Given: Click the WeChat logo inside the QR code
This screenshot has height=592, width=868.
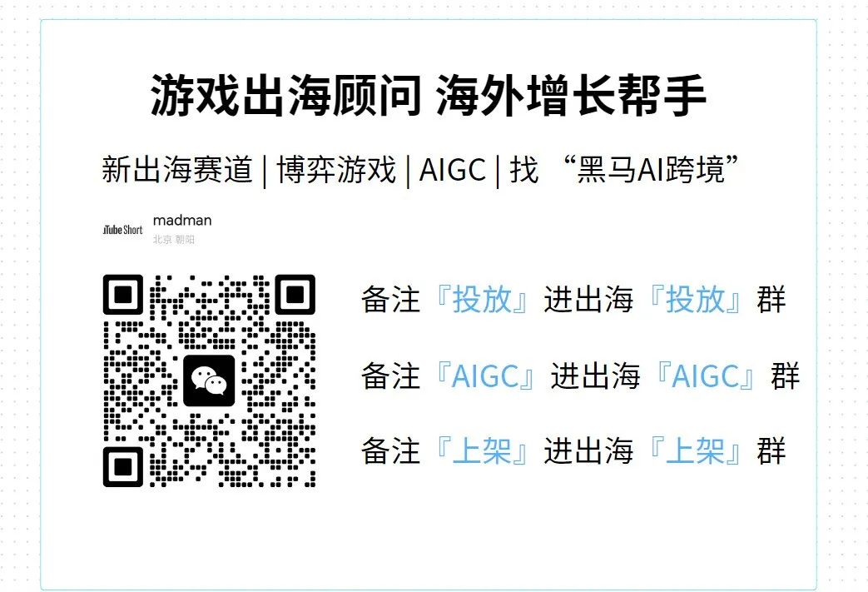Looking at the screenshot, I should click(209, 381).
